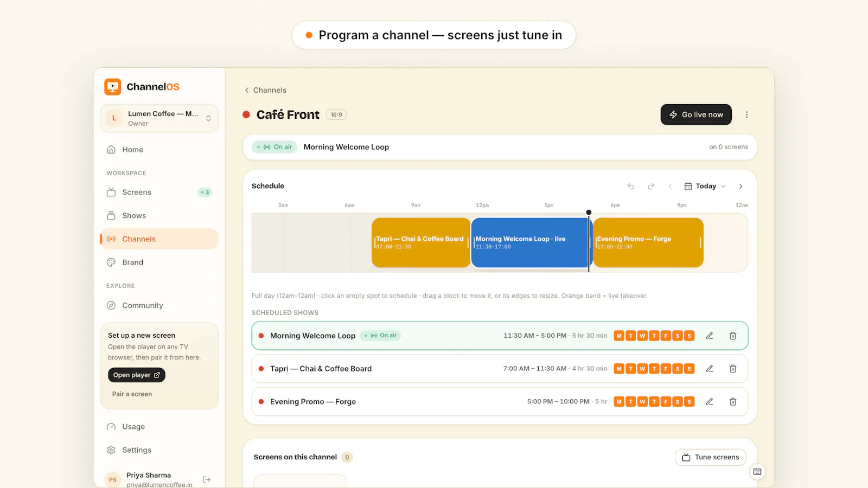The width and height of the screenshot is (868, 488).
Task: Toggle Friday for Evening Promo Forge
Action: pyautogui.click(x=666, y=402)
